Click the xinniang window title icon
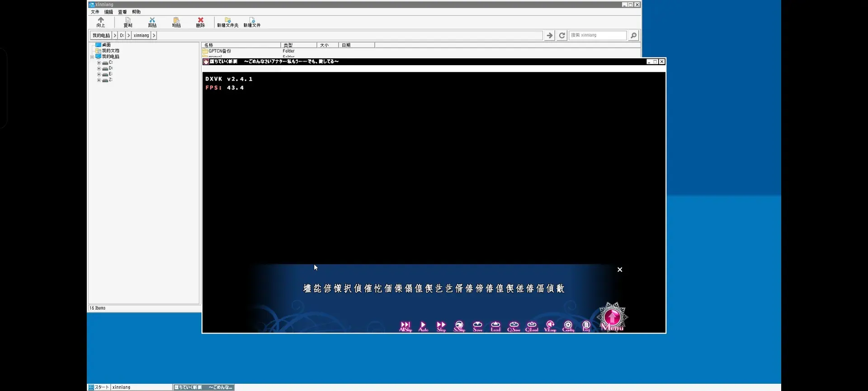Image resolution: width=868 pixels, height=391 pixels. point(92,5)
